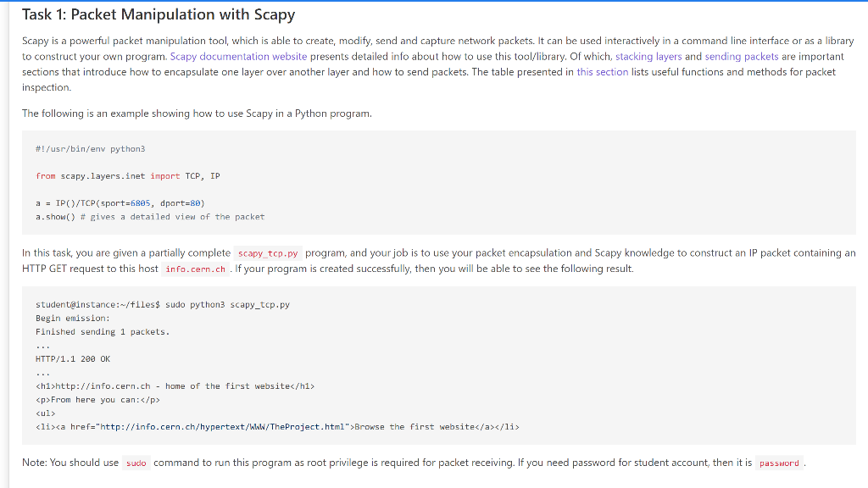Click the 'this section' hyperlink
Image resolution: width=868 pixels, height=488 pixels.
(603, 72)
